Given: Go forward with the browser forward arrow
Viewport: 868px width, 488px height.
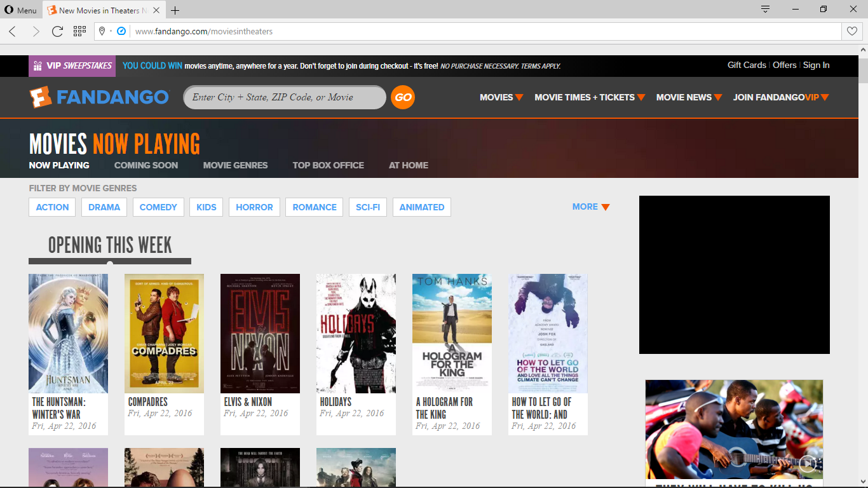Looking at the screenshot, I should coord(36,31).
